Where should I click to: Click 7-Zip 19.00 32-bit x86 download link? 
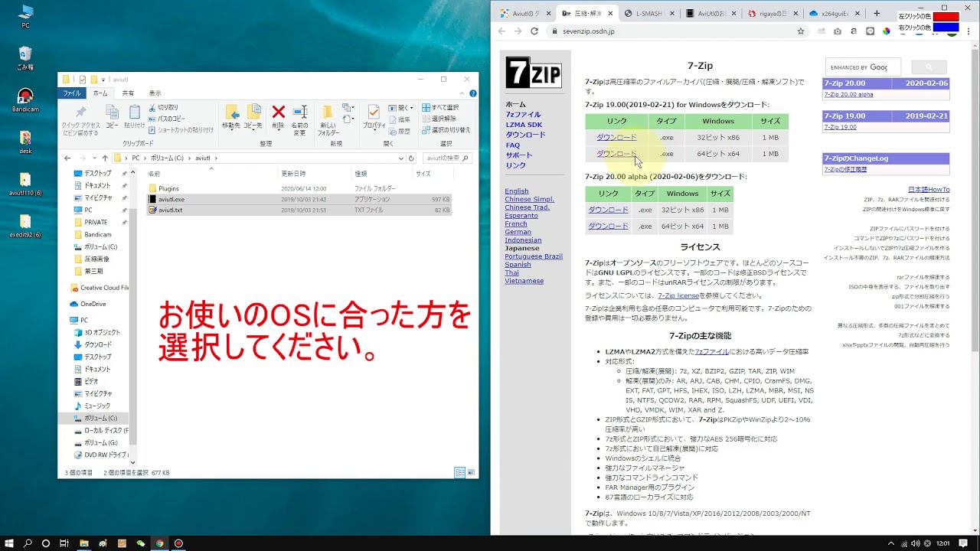point(616,138)
